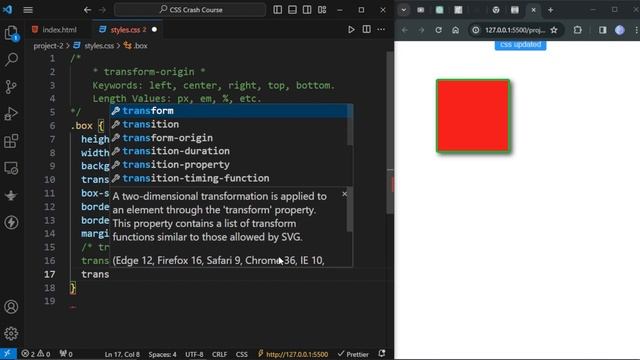Run the file with the play icon
The image size is (640, 360).
[351, 29]
